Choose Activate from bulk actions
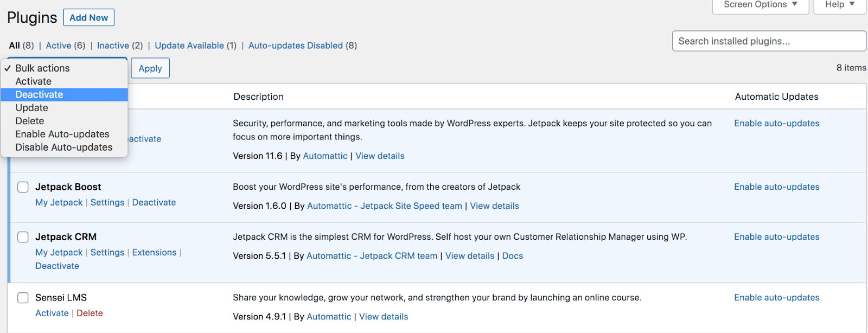This screenshot has height=333, width=868. click(64, 81)
